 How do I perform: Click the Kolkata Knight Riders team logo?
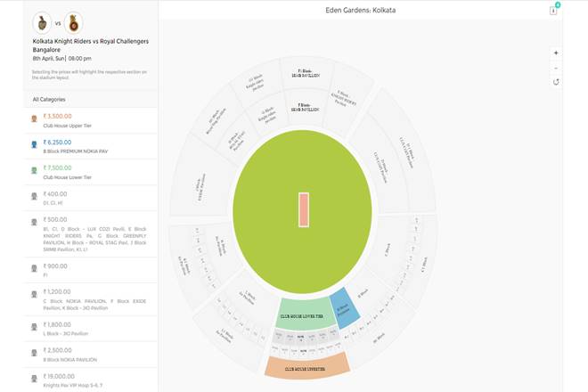(x=42, y=23)
